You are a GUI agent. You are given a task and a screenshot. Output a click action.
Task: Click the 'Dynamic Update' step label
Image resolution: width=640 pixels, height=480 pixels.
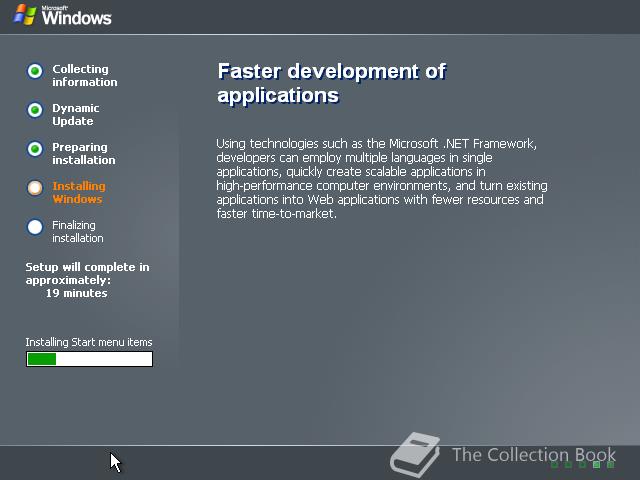pos(76,115)
